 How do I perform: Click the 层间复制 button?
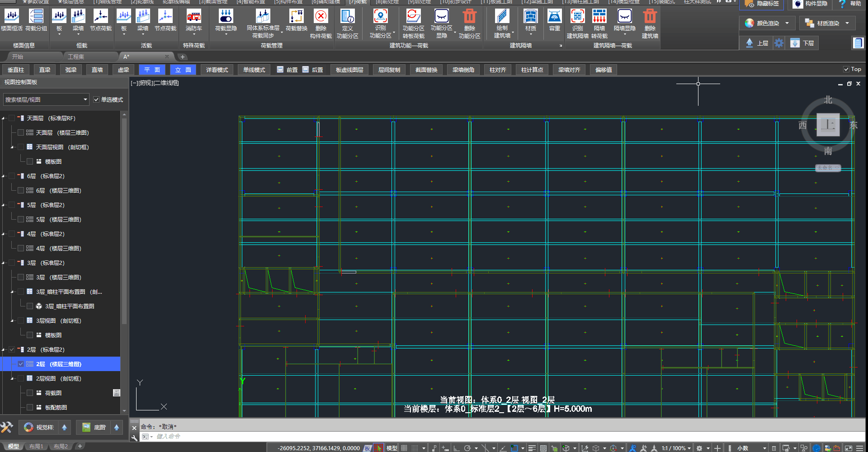389,70
